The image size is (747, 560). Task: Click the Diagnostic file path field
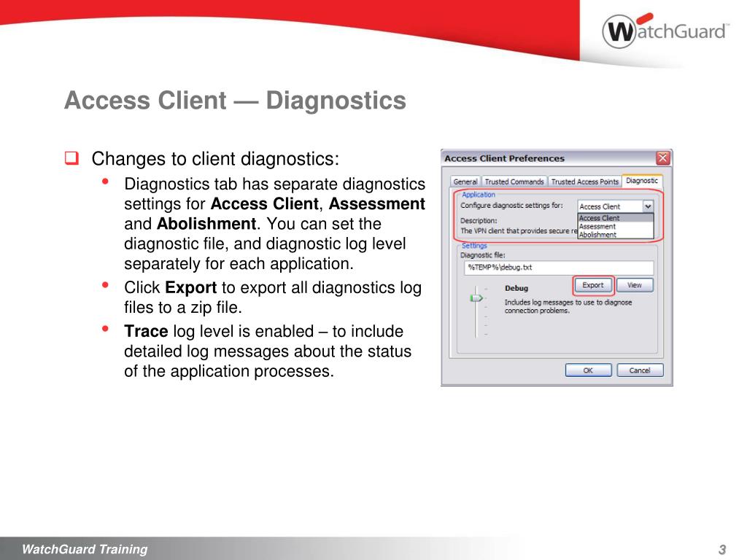(558, 268)
